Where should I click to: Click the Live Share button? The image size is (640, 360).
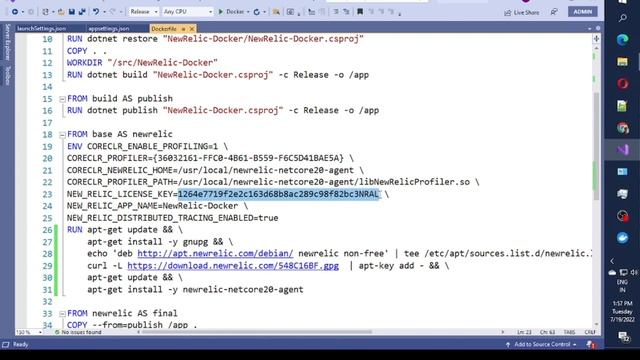(x=522, y=13)
